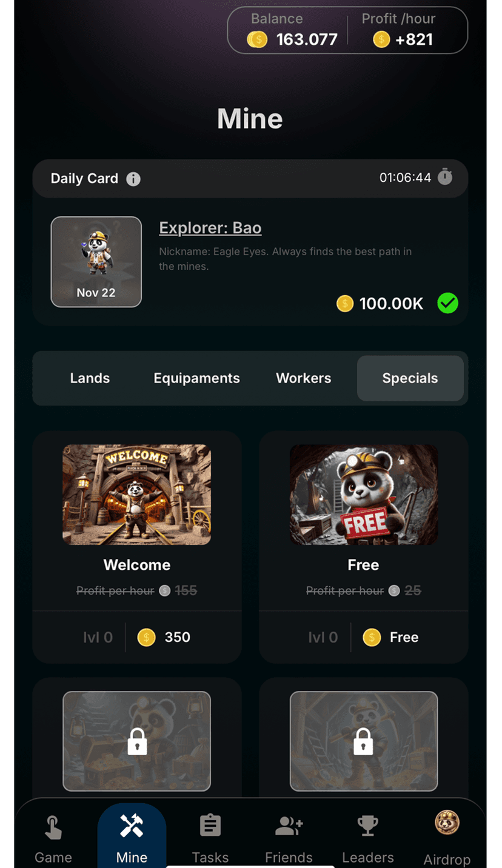Switch to the Equipaments tab

point(196,378)
